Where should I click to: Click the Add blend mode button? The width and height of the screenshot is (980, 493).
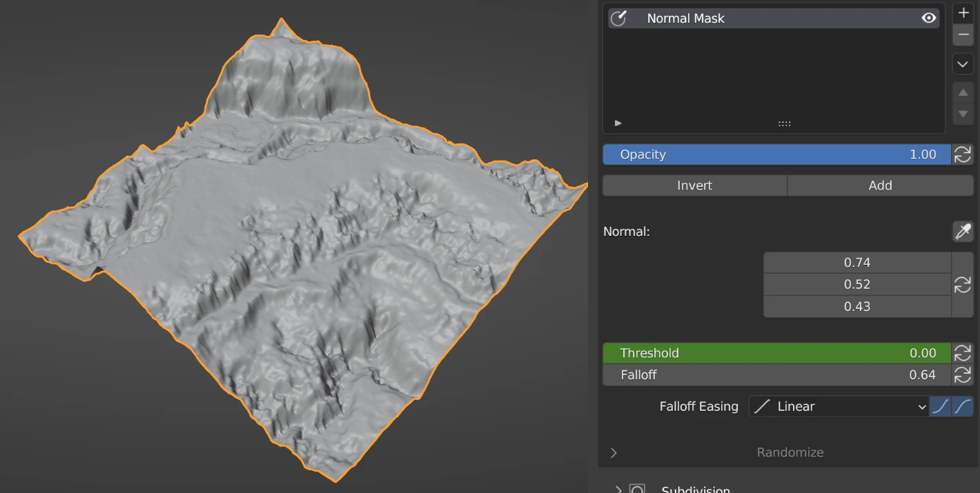(x=880, y=185)
